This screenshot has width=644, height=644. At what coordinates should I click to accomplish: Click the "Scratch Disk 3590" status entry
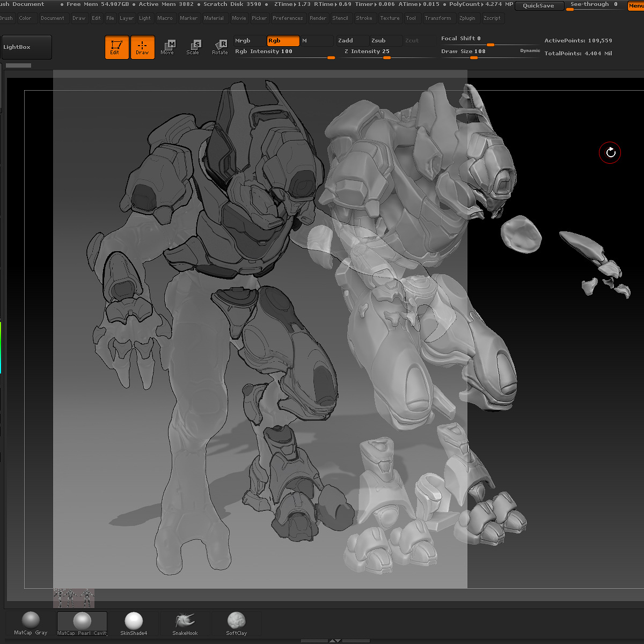(232, 4)
